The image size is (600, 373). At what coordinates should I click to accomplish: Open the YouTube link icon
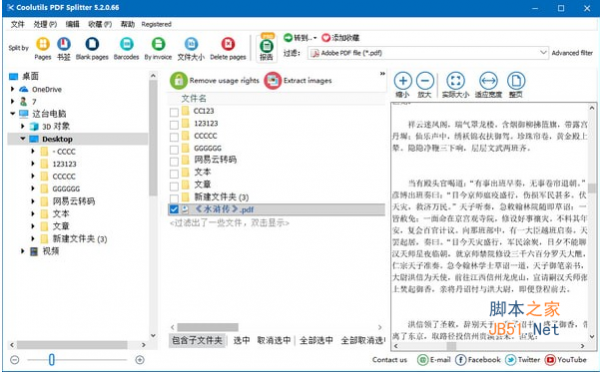pyautogui.click(x=550, y=360)
